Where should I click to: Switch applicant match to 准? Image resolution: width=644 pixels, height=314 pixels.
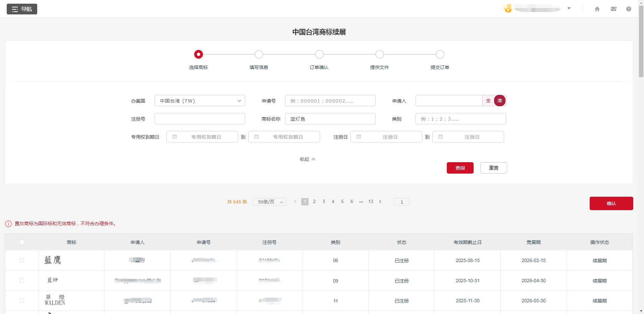coord(500,101)
